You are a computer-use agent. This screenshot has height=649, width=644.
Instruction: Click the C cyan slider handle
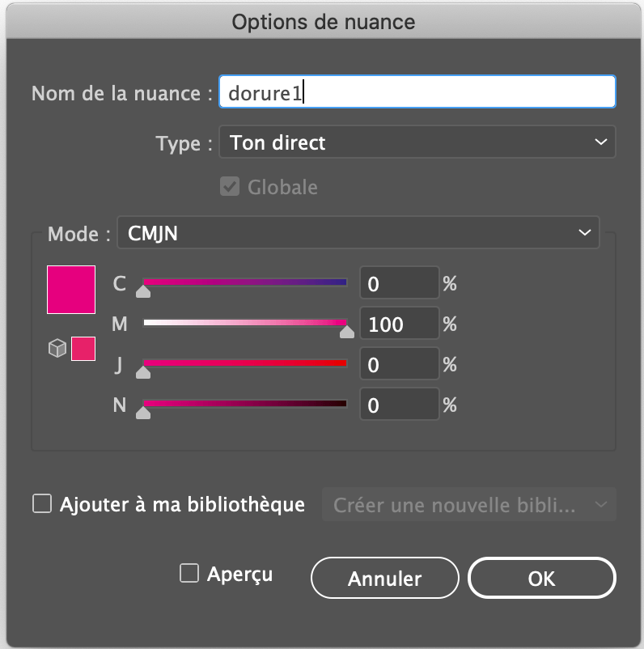tap(143, 291)
